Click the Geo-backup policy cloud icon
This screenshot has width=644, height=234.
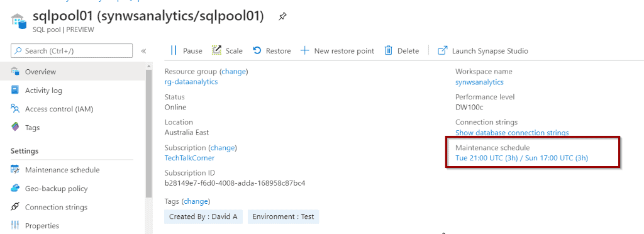[x=15, y=189]
